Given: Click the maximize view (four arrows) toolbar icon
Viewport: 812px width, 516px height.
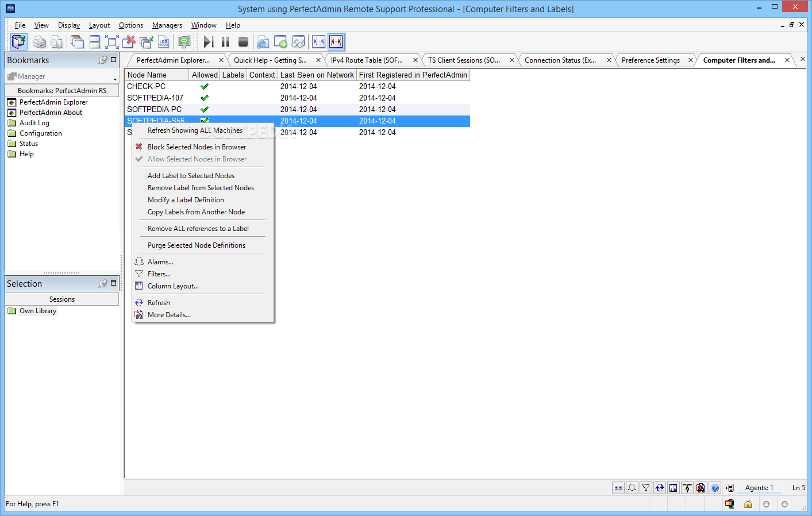Looking at the screenshot, I should (x=112, y=42).
